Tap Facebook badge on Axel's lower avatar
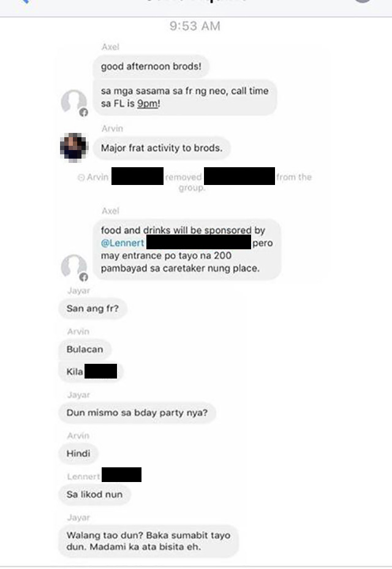The width and height of the screenshot is (392, 569). 83,277
